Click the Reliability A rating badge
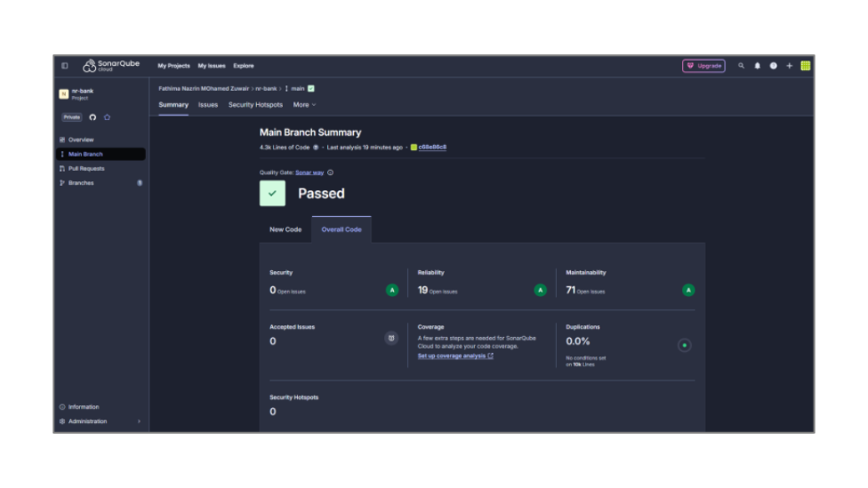 [540, 290]
